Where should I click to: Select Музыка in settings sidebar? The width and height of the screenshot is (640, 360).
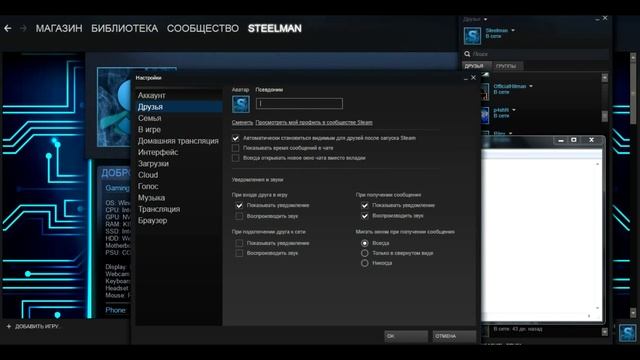point(179,198)
